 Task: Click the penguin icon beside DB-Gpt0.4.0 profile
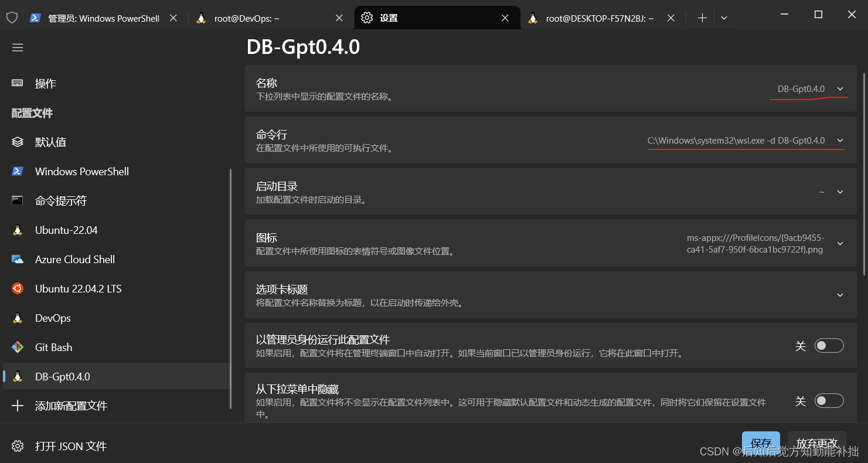(x=18, y=376)
